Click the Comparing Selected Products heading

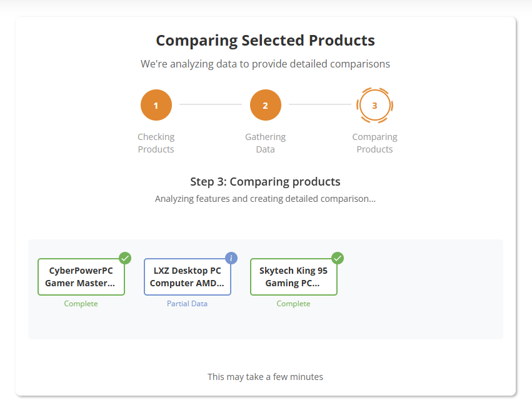265,41
